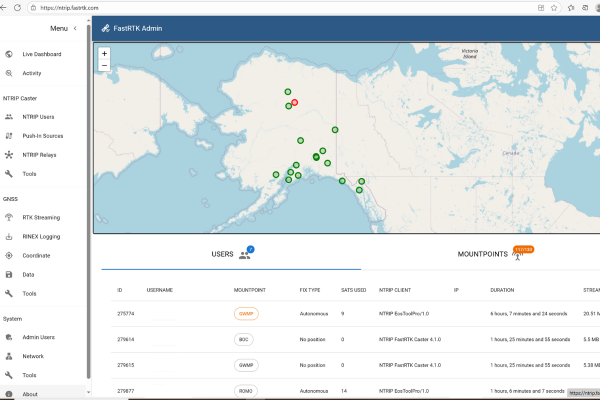Click the Coordinate target icon
This screenshot has height=400, width=600.
pyautogui.click(x=9, y=255)
